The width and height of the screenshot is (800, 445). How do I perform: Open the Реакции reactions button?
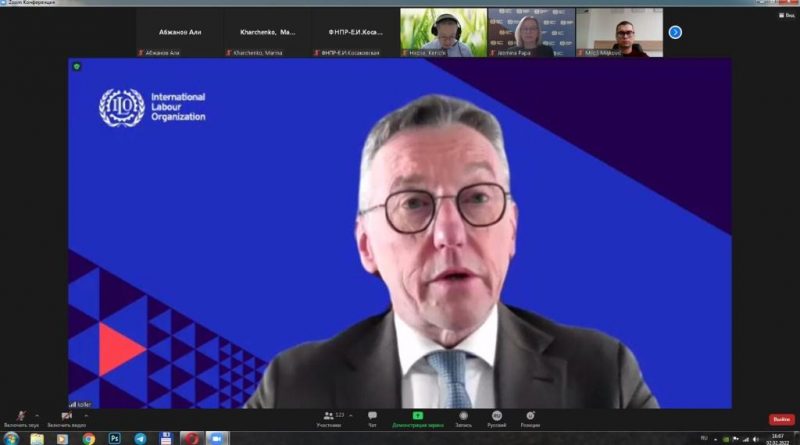pos(530,419)
